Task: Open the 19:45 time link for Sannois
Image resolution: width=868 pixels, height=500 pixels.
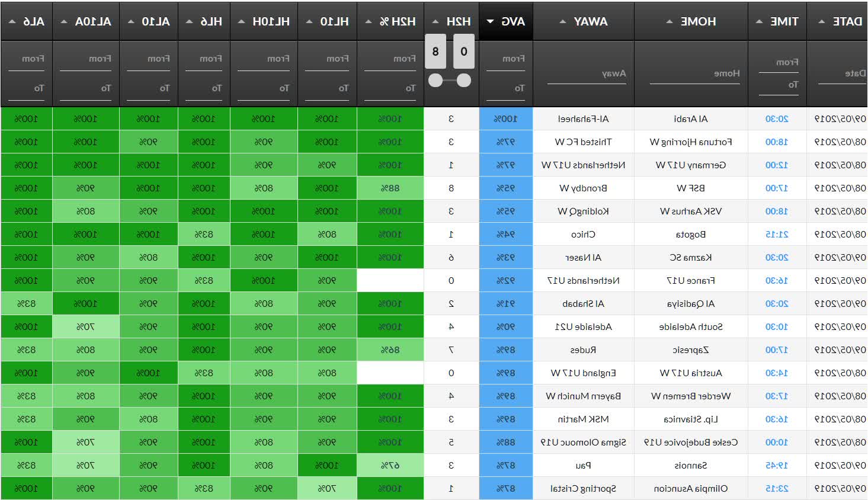Action: pos(777,466)
